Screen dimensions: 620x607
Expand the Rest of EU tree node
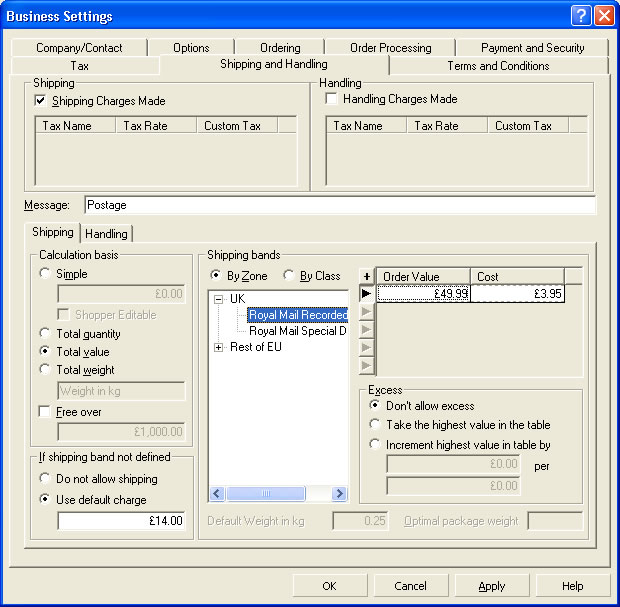click(x=219, y=347)
